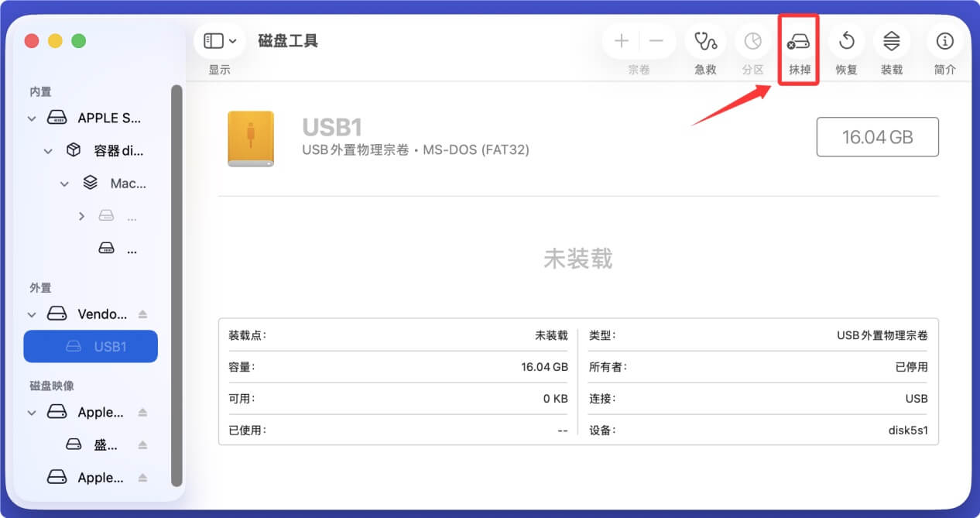Click the USB1 volume title
The height and width of the screenshot is (518, 980).
(333, 127)
